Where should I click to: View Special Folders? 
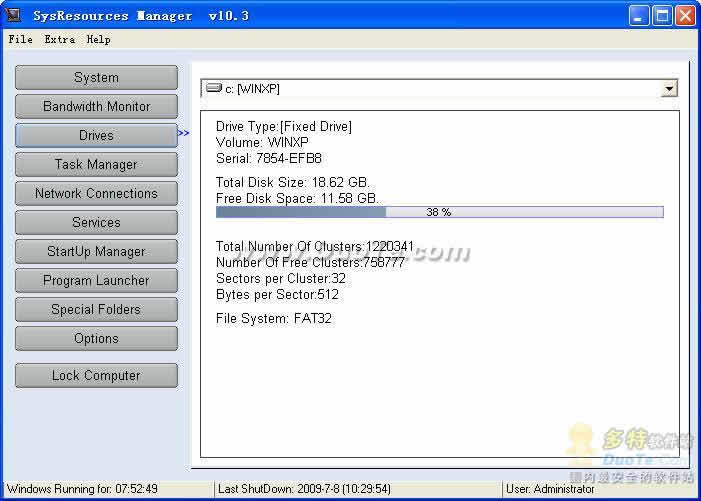coord(96,309)
